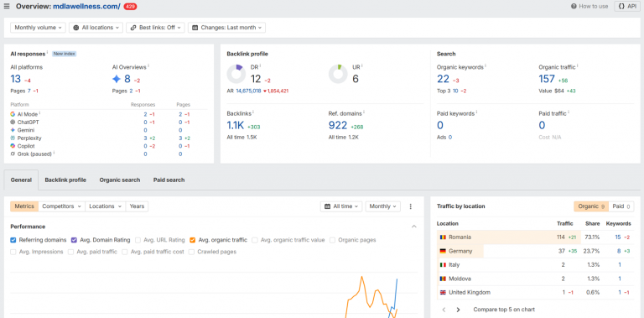Image resolution: width=644 pixels, height=318 pixels.
Task: Click the AI responses info icon
Action: tap(47, 53)
